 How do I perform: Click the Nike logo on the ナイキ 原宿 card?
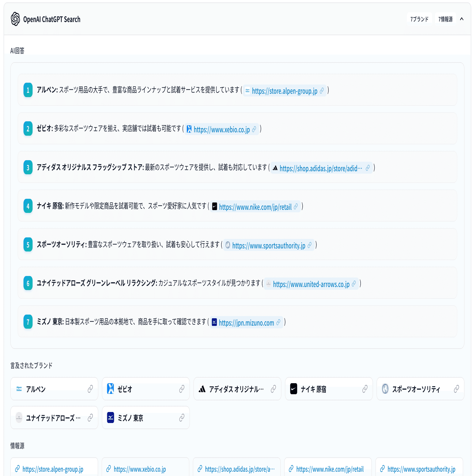[294, 389]
